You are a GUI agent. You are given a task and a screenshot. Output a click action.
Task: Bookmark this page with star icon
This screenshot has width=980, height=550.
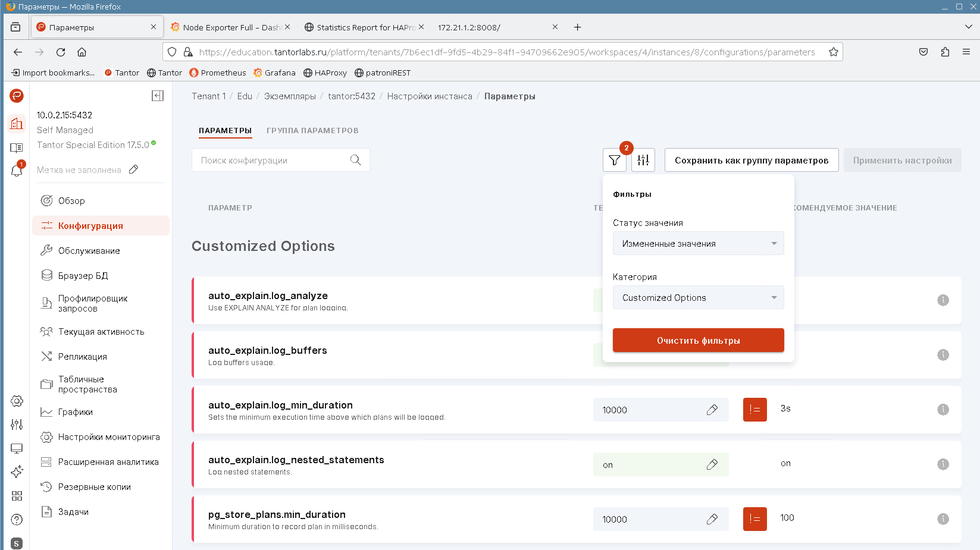[833, 52]
